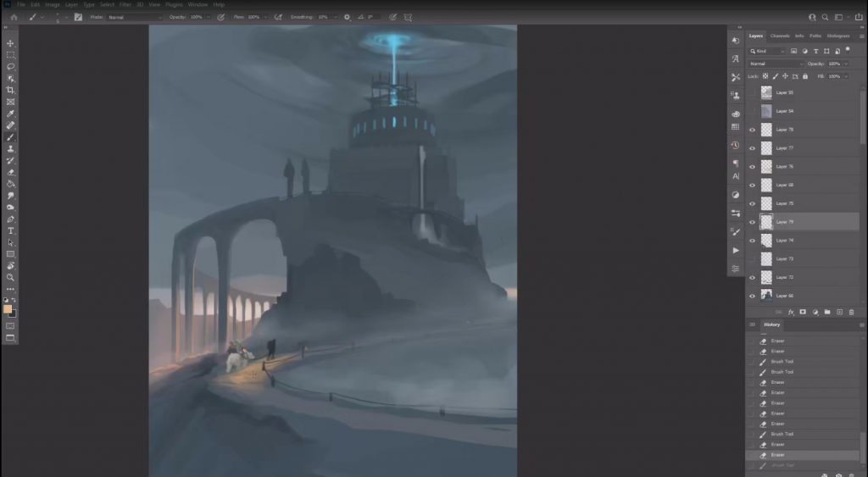Viewport: 868px width, 477px height.
Task: Open the Paragraph panel icon
Action: coord(735,164)
